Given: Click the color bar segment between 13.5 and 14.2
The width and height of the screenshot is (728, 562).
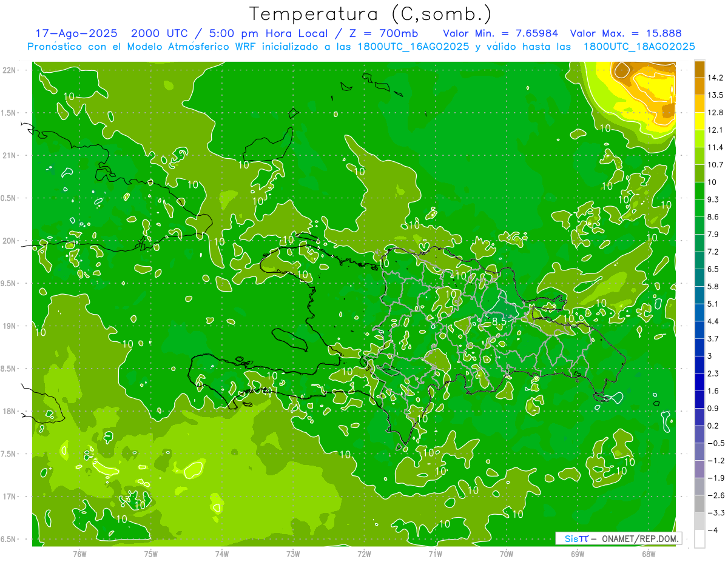Looking at the screenshot, I should [699, 86].
